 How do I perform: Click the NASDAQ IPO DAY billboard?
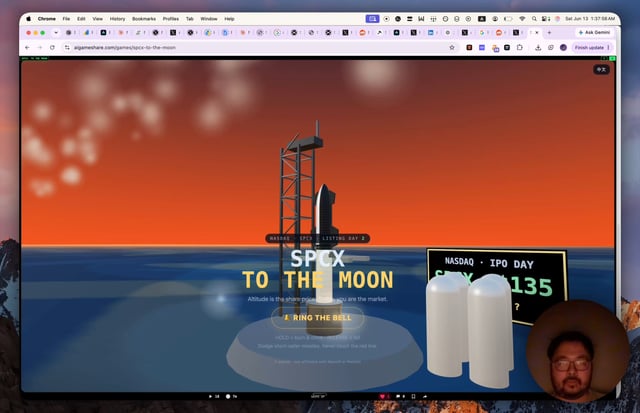coord(497,285)
